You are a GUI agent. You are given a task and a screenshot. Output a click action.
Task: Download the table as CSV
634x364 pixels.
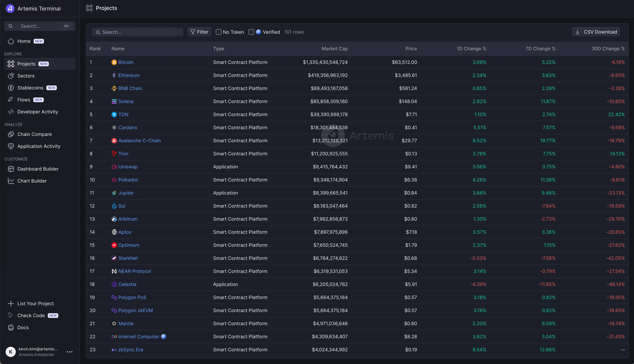pyautogui.click(x=596, y=32)
